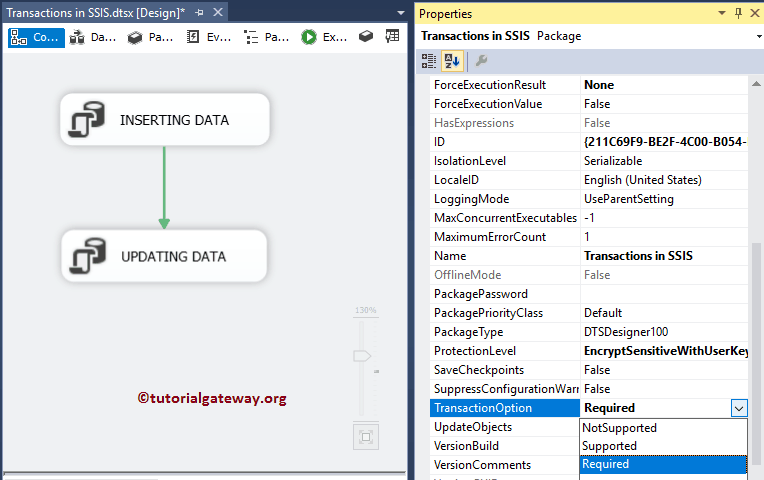Select the ForceExecutionResult property
The width and height of the screenshot is (764, 480).
505,85
